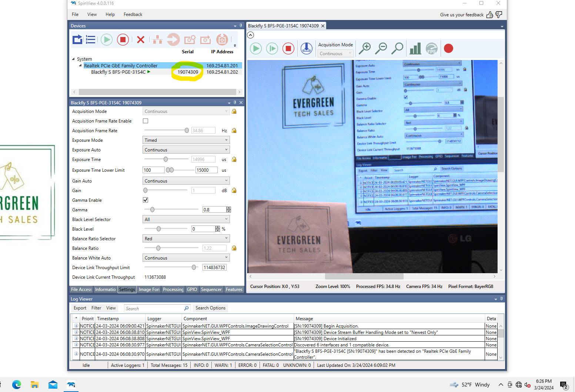Click View in the Log Viewer toolbar
Viewport: 575px width, 392px height.
[x=111, y=308]
